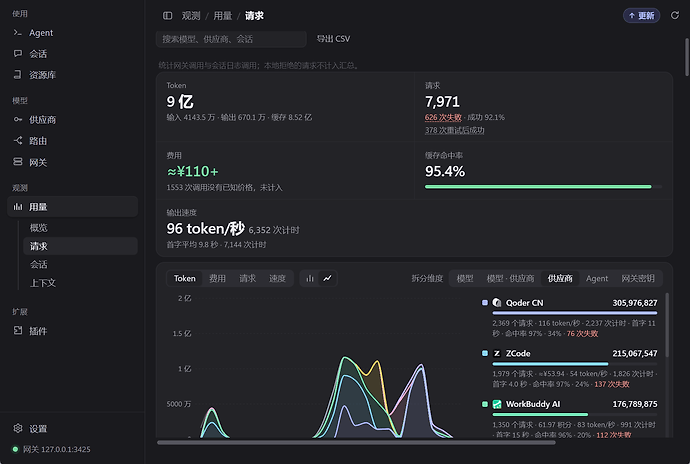Open 设置 gear icon
The image size is (690, 464).
(x=18, y=428)
